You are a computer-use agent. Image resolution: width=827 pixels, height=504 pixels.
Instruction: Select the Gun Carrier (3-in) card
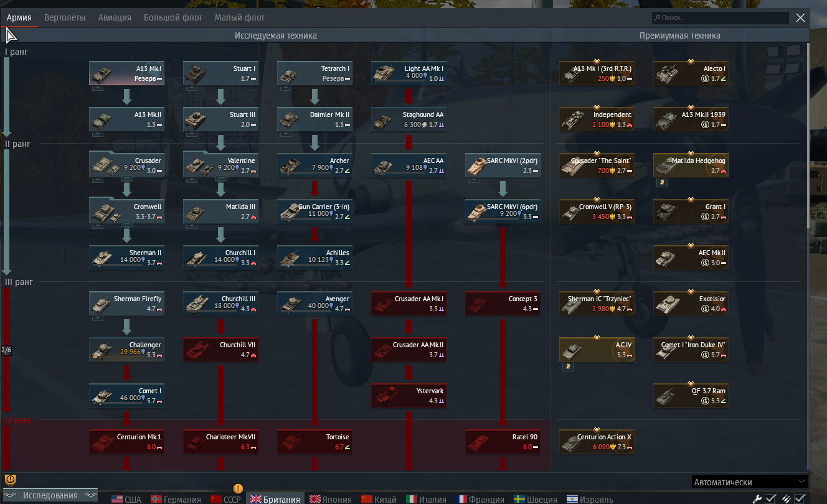click(x=314, y=212)
